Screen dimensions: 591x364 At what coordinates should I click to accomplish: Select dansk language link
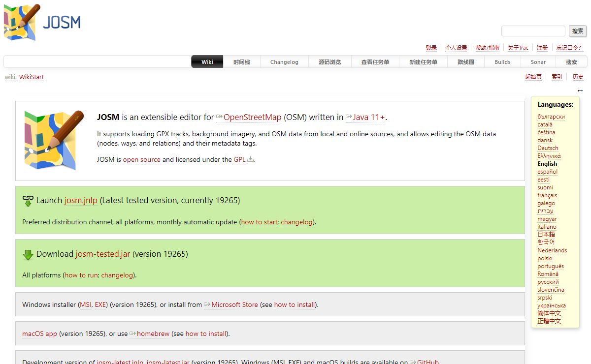coord(545,140)
